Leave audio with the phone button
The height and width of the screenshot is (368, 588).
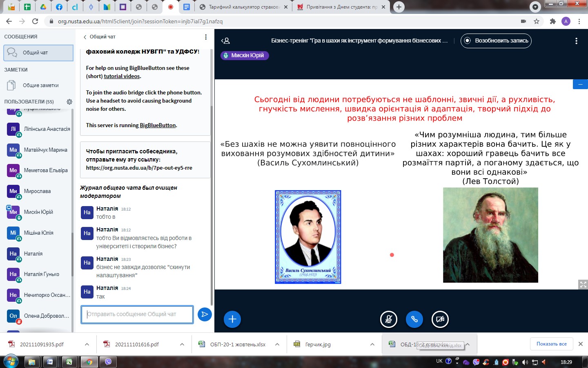(414, 319)
